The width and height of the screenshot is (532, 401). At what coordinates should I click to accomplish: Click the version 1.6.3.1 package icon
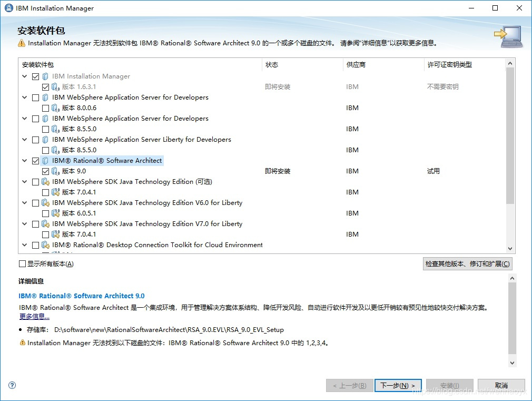[55, 87]
